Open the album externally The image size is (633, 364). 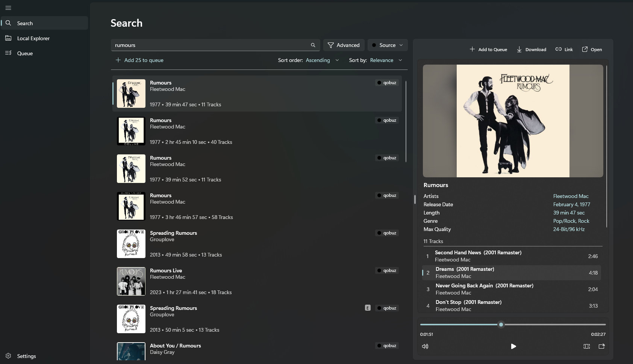click(592, 50)
